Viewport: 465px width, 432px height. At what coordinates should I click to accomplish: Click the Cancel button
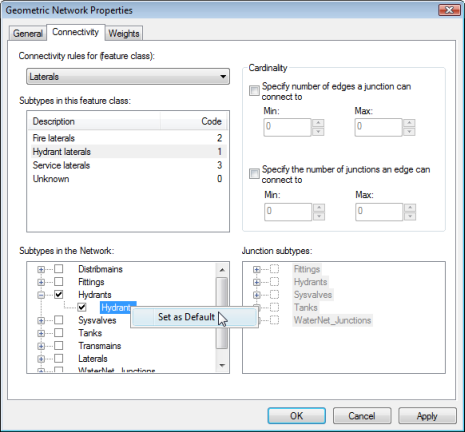(362, 416)
